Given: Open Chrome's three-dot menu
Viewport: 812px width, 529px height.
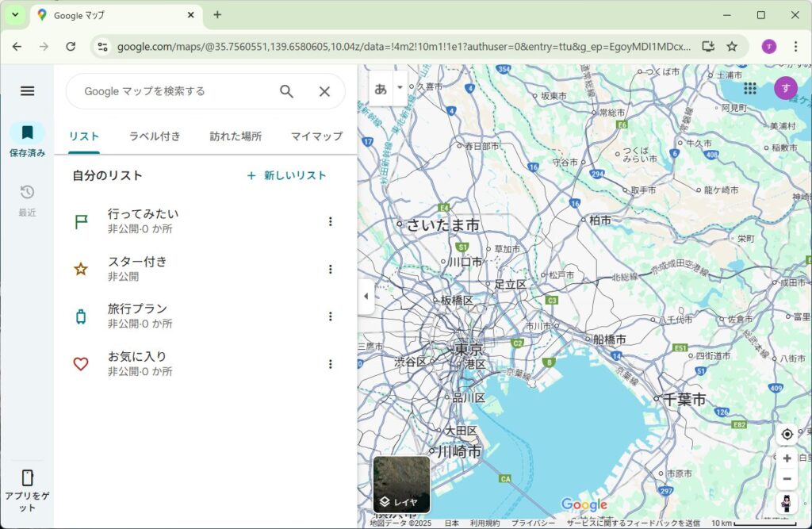Looking at the screenshot, I should (x=795, y=47).
